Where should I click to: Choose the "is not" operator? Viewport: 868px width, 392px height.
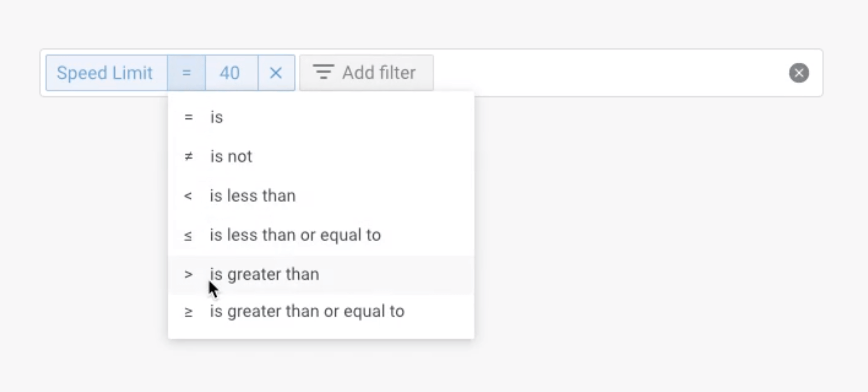[231, 157]
